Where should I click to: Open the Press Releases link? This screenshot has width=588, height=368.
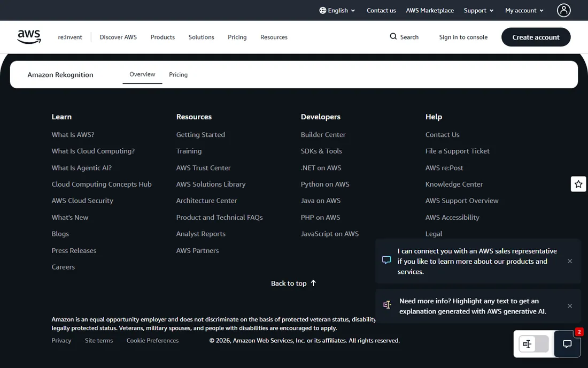point(74,250)
